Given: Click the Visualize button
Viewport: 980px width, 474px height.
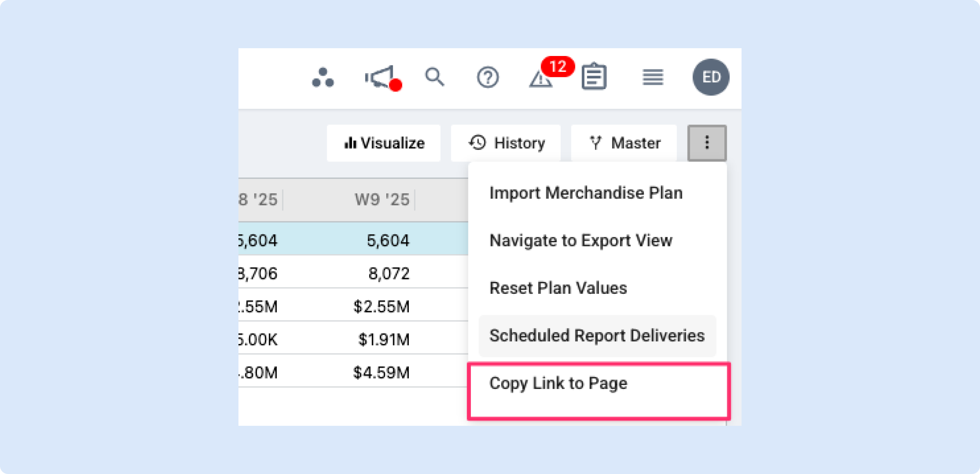Looking at the screenshot, I should [x=384, y=143].
